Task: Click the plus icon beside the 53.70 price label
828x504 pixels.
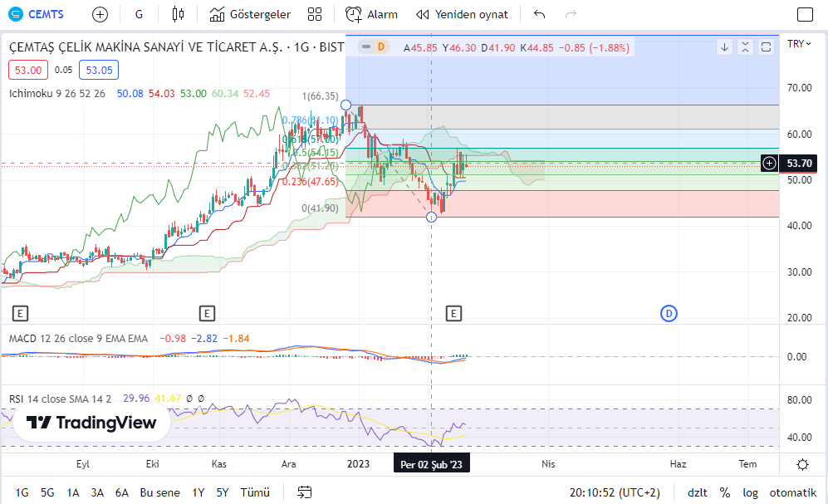Action: [769, 164]
